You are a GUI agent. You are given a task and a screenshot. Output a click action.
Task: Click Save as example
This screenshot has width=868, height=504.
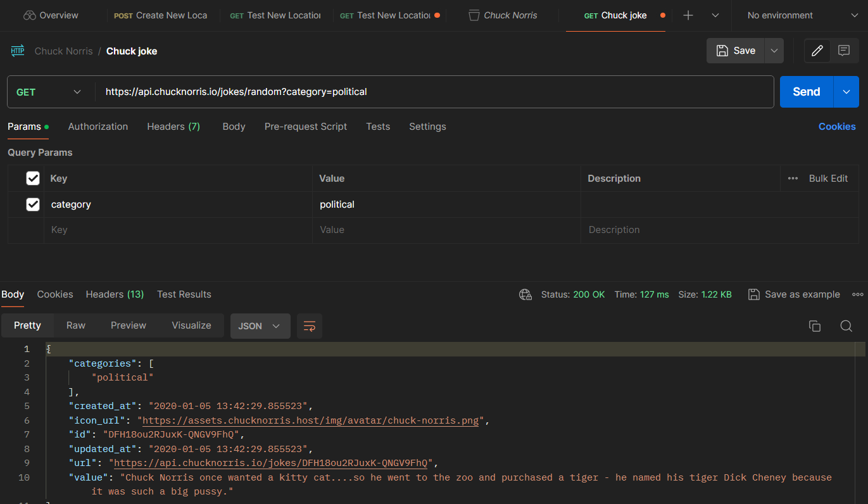tap(794, 294)
